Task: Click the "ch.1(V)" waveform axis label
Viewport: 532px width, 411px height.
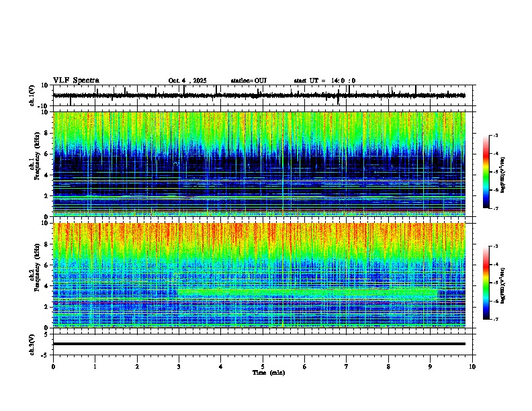Action: tap(32, 95)
